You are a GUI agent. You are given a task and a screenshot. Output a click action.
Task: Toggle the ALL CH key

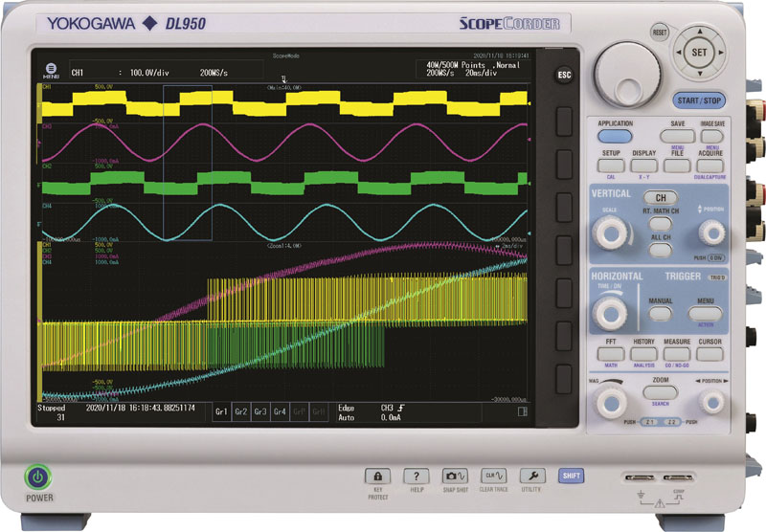click(661, 250)
